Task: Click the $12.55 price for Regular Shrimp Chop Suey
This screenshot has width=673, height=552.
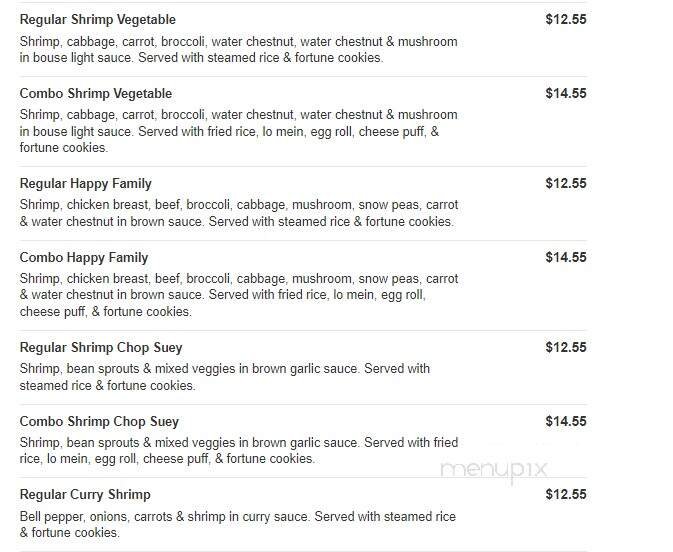Action: [565, 347]
